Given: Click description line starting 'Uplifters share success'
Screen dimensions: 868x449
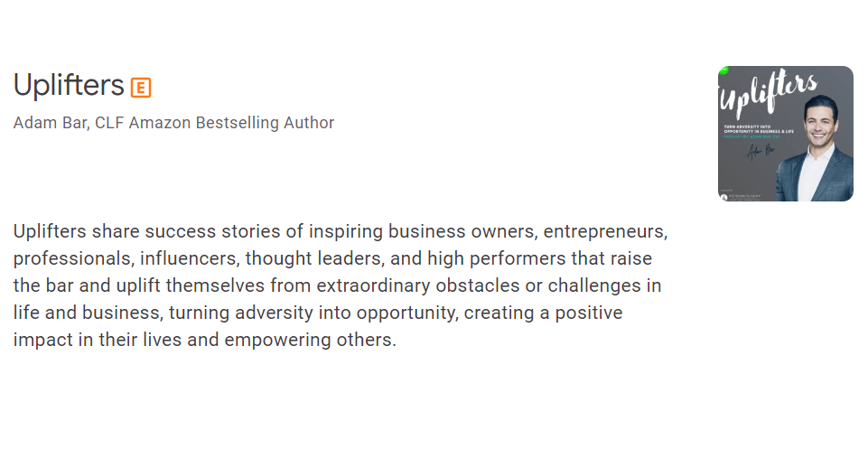Looking at the screenshot, I should [341, 231].
